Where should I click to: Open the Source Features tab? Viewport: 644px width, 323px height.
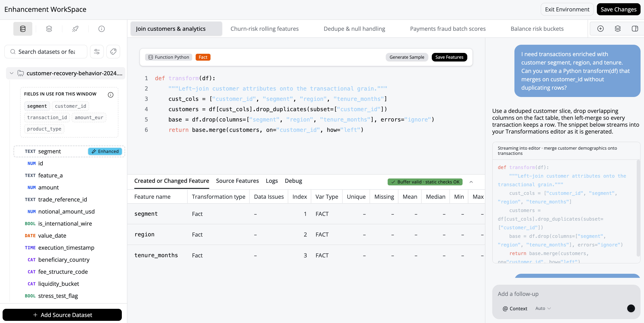coord(237,181)
